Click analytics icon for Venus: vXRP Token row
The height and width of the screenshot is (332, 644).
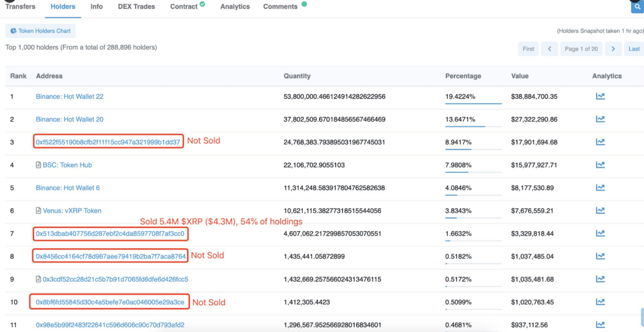[600, 210]
